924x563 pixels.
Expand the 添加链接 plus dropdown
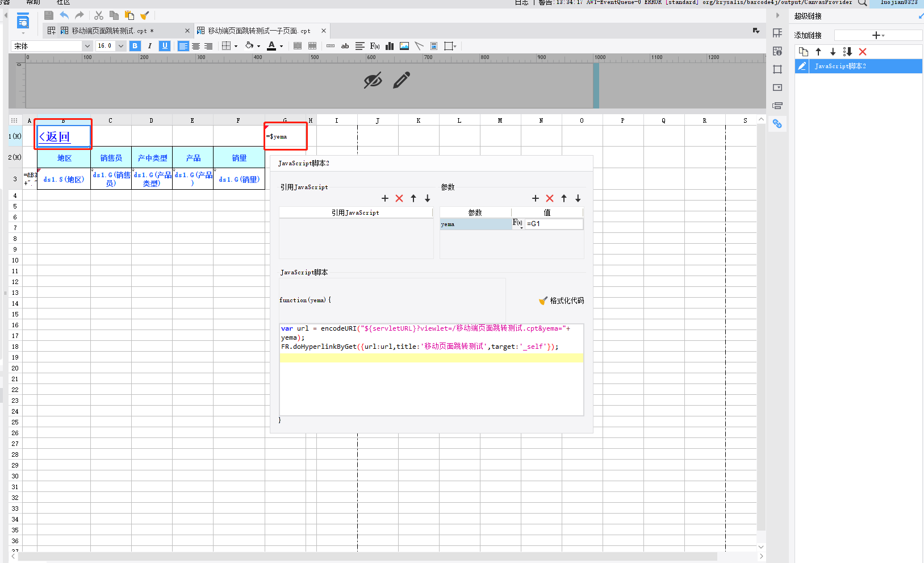[x=878, y=35]
